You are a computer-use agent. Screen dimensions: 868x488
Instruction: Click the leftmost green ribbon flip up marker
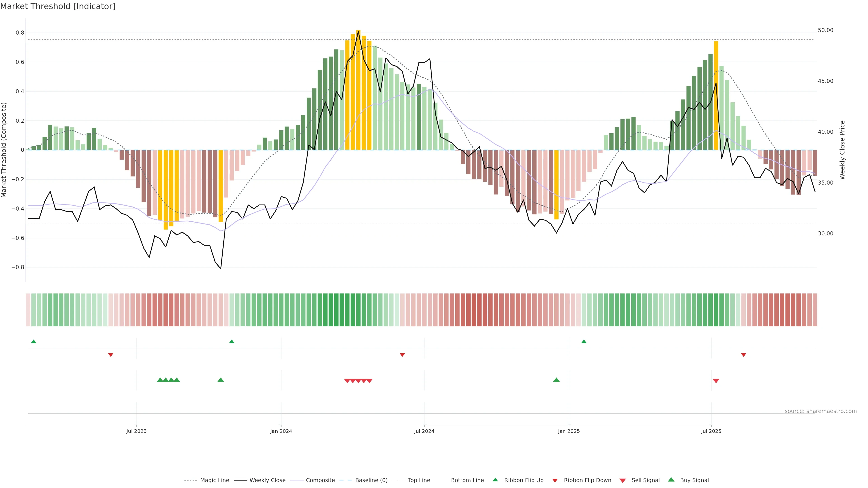pos(33,342)
